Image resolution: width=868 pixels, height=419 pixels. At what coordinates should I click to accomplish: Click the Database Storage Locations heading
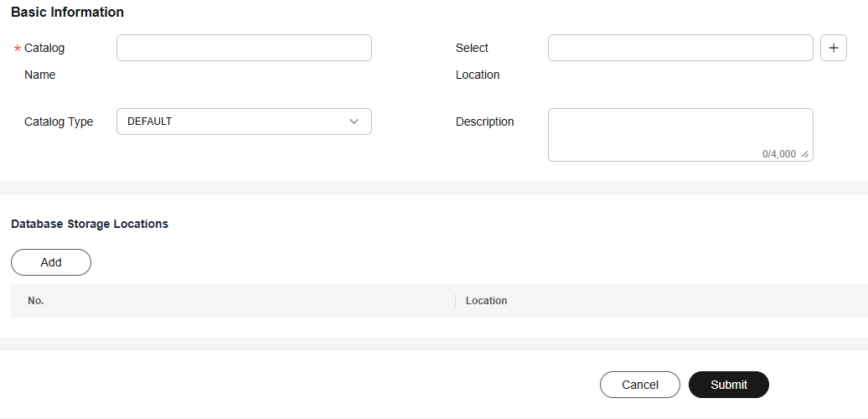90,224
